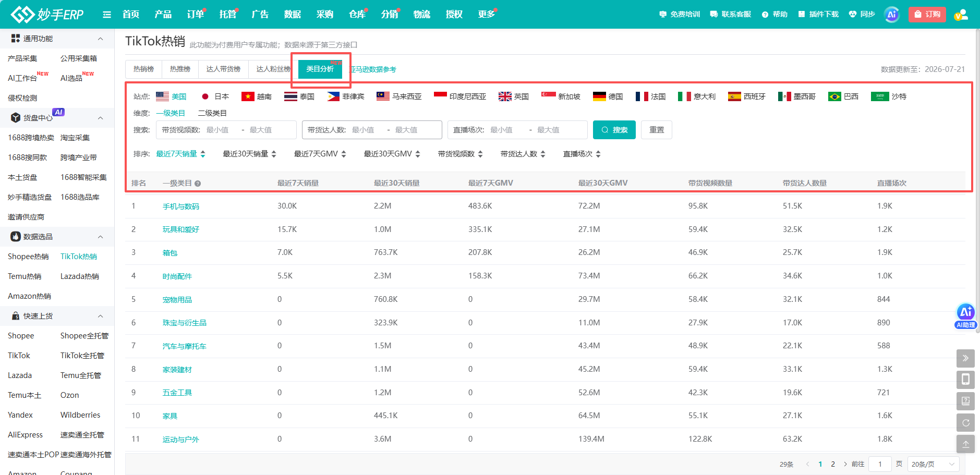
Task: Click previous page arrow in pagination
Action: point(807,464)
